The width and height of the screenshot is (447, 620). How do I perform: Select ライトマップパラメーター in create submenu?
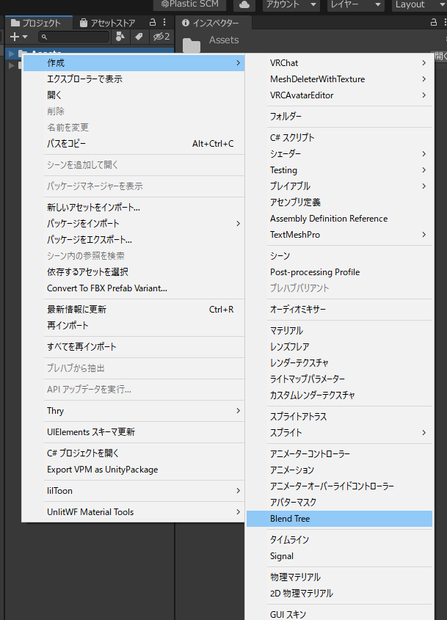pyautogui.click(x=339, y=379)
